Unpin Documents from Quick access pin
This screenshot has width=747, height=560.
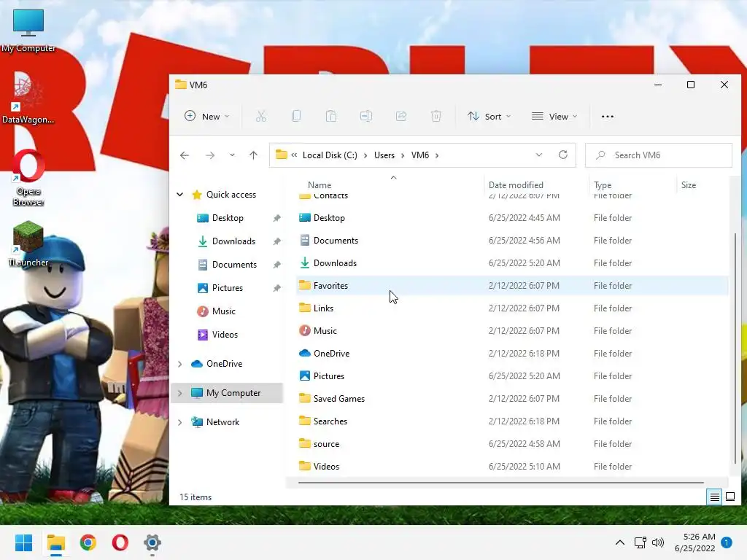(x=276, y=265)
